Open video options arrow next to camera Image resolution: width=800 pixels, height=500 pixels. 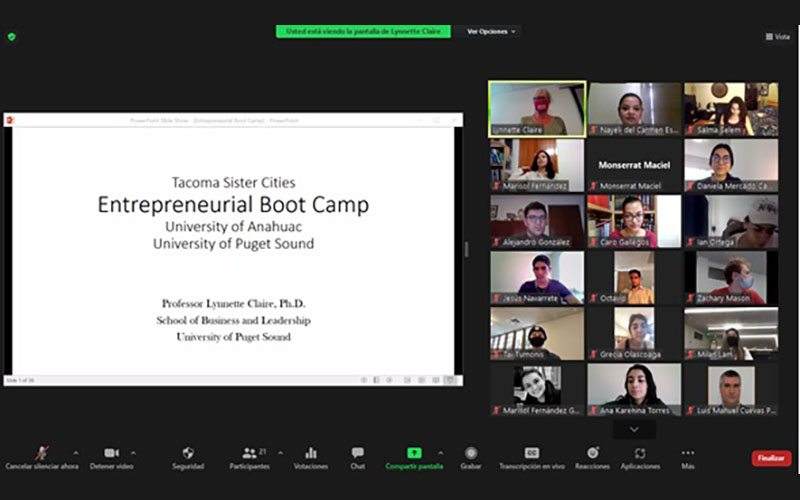tap(133, 453)
